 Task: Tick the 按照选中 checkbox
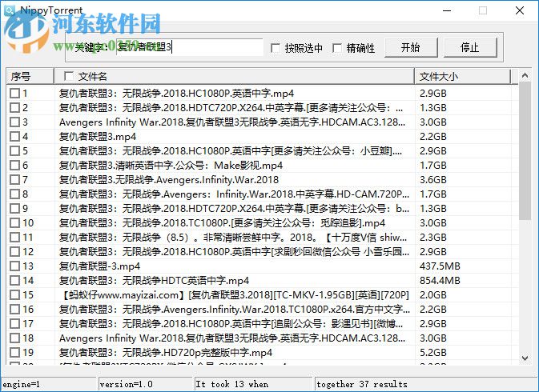(x=276, y=48)
